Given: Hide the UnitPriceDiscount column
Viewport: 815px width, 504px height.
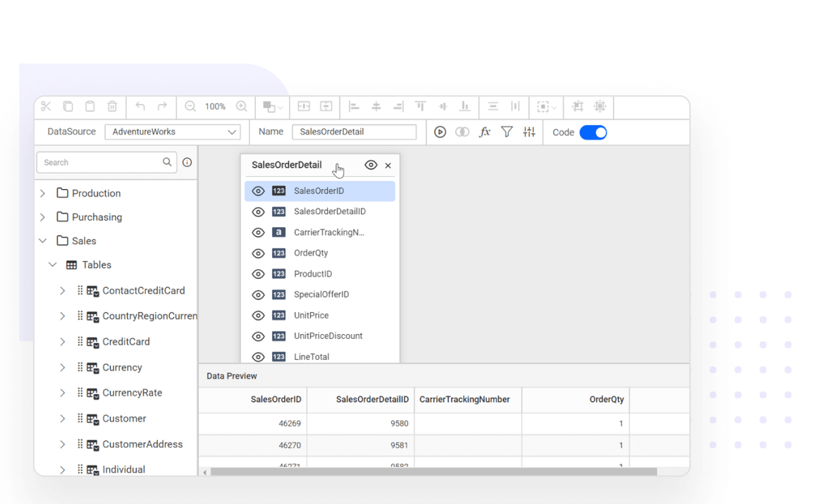Looking at the screenshot, I should pyautogui.click(x=258, y=336).
